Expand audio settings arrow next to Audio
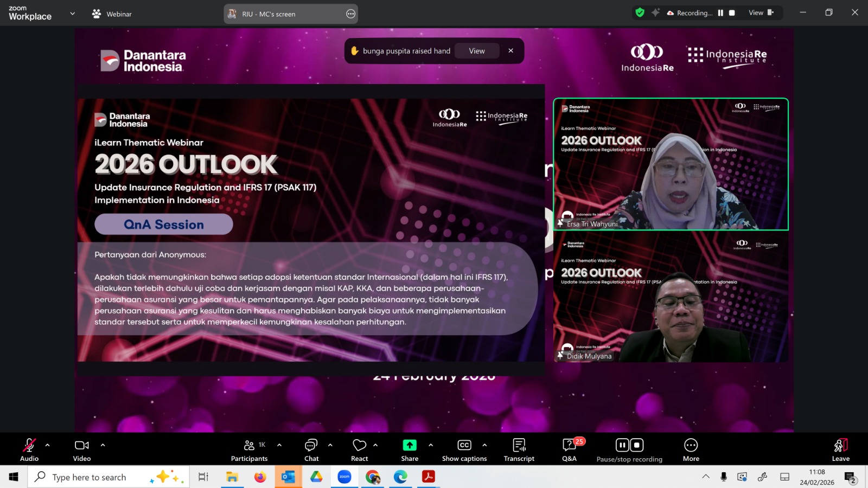 tap(48, 445)
